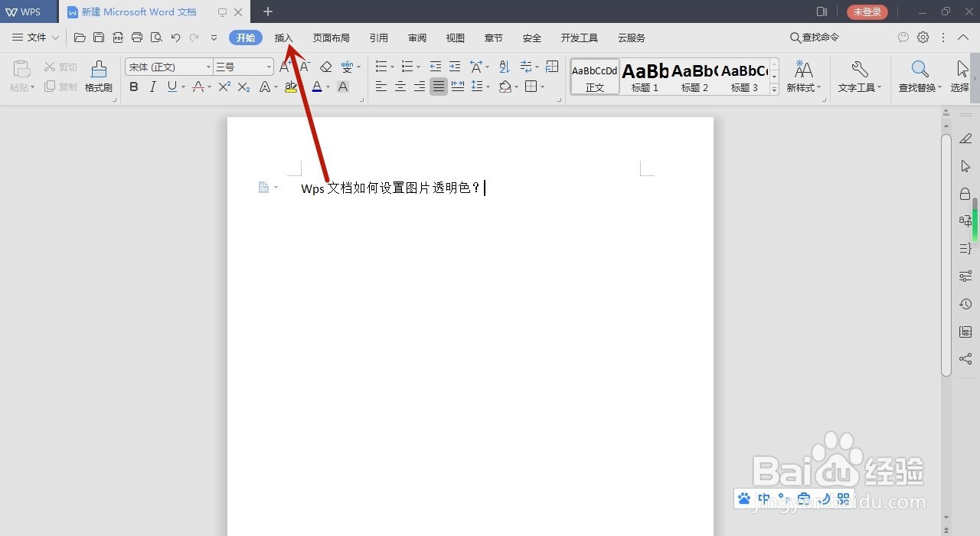Decrease indent icon
Image resolution: width=980 pixels, height=536 pixels.
tap(436, 67)
